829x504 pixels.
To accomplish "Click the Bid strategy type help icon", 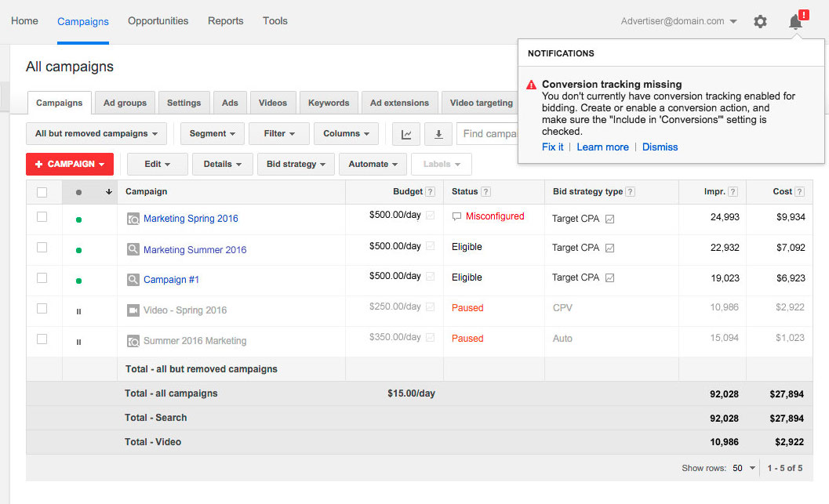I will pos(631,192).
